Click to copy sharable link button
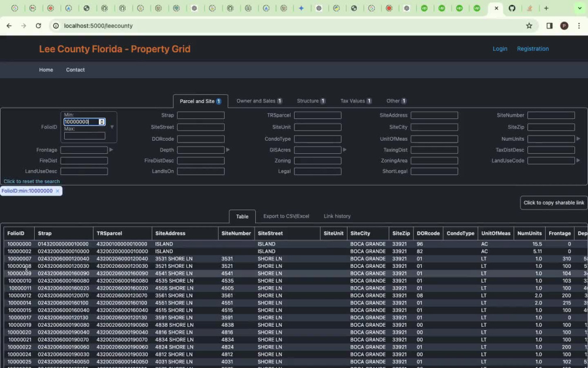Image resolution: width=588 pixels, height=368 pixels. pyautogui.click(x=553, y=203)
